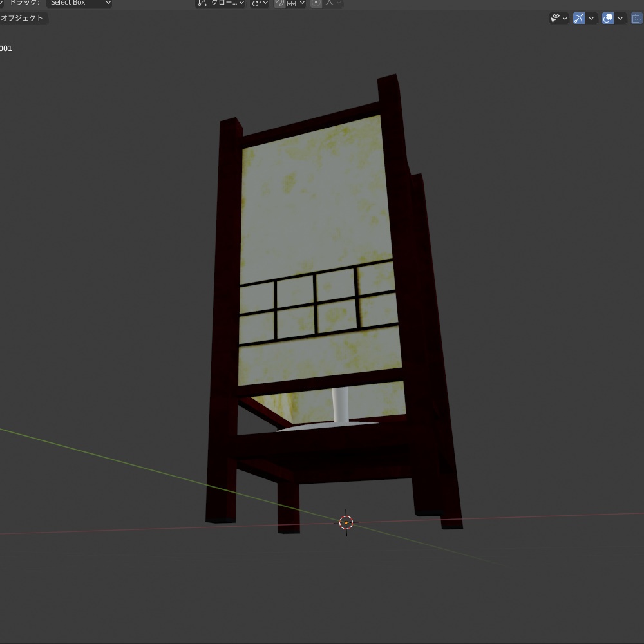Click the transform orientation icon in the header

202,3
